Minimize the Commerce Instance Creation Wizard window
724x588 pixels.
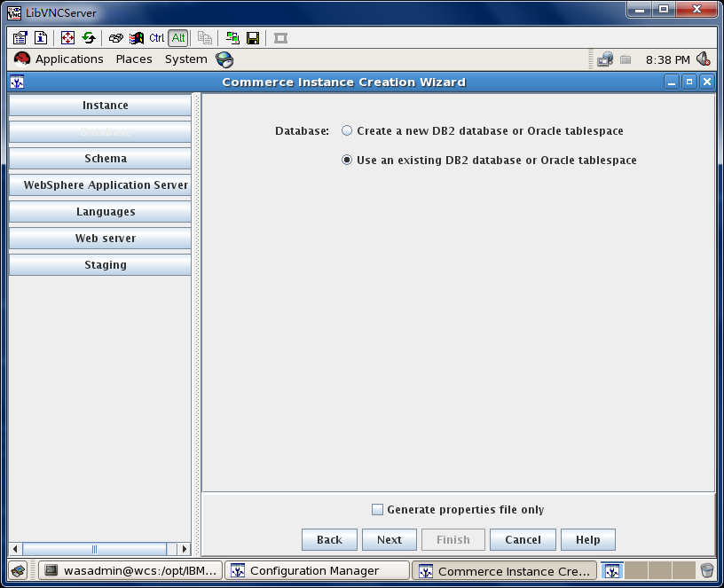click(x=672, y=82)
